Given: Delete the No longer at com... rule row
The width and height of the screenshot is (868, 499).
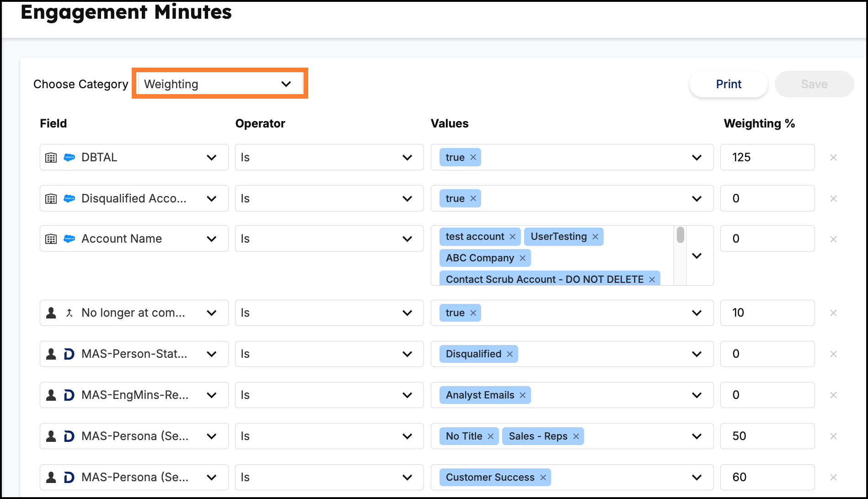Looking at the screenshot, I should coord(834,313).
